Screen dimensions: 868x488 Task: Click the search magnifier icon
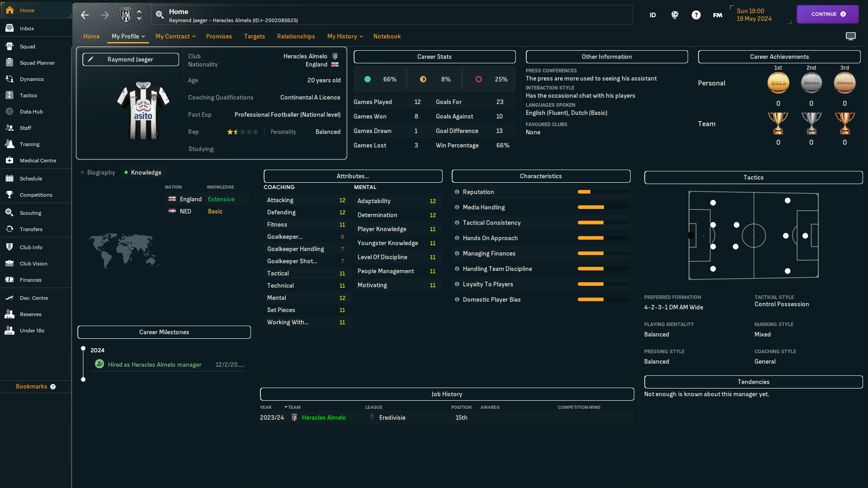pyautogui.click(x=160, y=15)
